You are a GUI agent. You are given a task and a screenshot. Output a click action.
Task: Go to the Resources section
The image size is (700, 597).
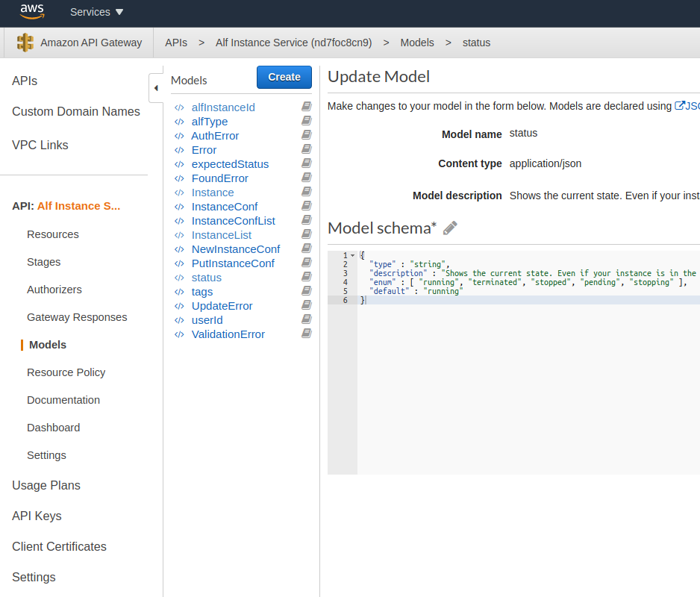(52, 234)
